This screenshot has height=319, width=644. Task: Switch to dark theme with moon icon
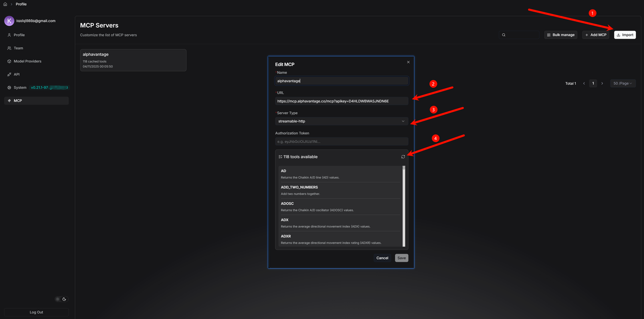tap(64, 299)
